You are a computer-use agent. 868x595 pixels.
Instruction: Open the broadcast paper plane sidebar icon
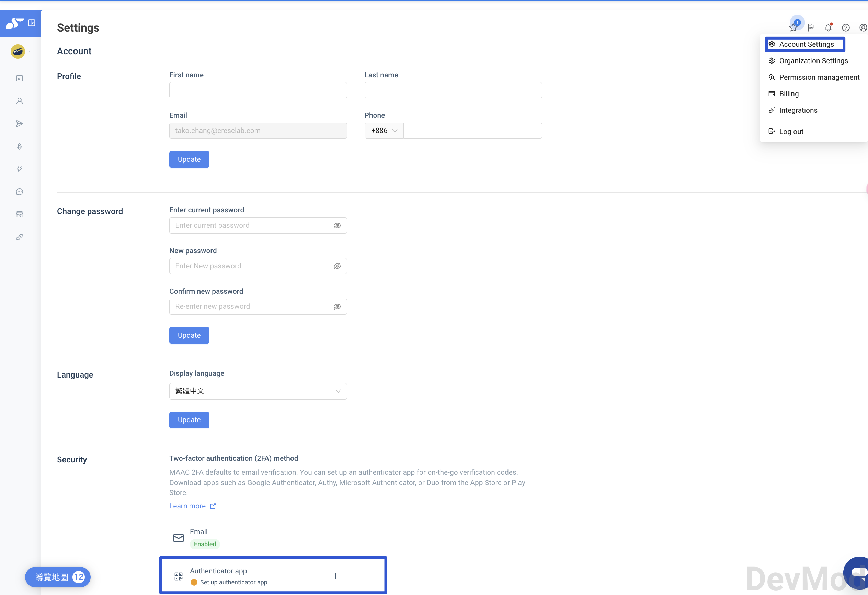point(20,124)
